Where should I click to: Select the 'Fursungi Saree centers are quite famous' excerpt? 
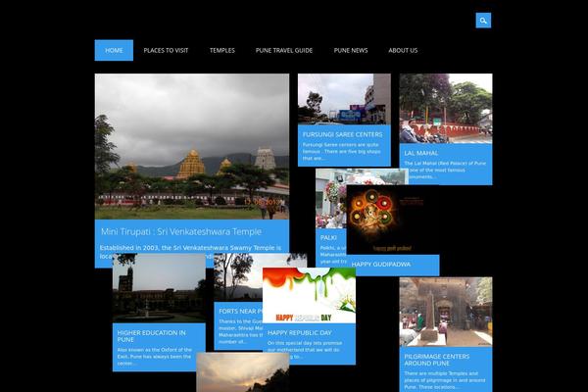341,151
